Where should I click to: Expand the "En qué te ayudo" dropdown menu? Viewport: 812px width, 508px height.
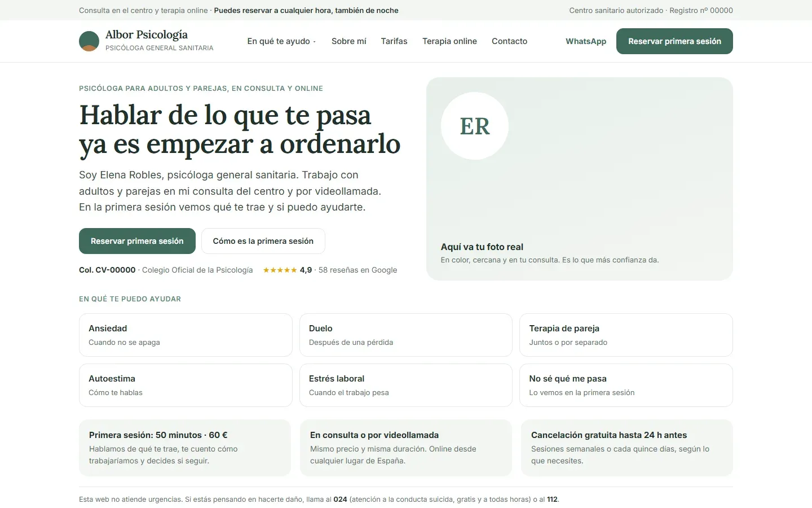(x=281, y=41)
